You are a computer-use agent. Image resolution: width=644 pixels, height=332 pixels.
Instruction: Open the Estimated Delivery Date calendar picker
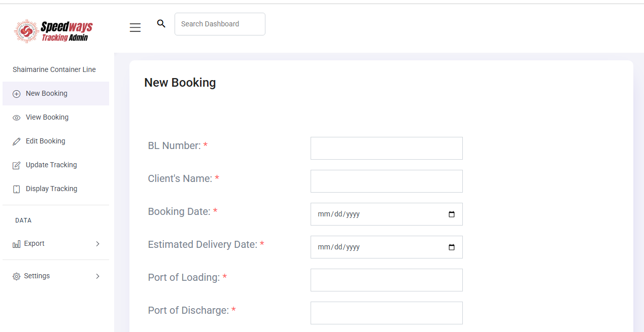pos(452,247)
